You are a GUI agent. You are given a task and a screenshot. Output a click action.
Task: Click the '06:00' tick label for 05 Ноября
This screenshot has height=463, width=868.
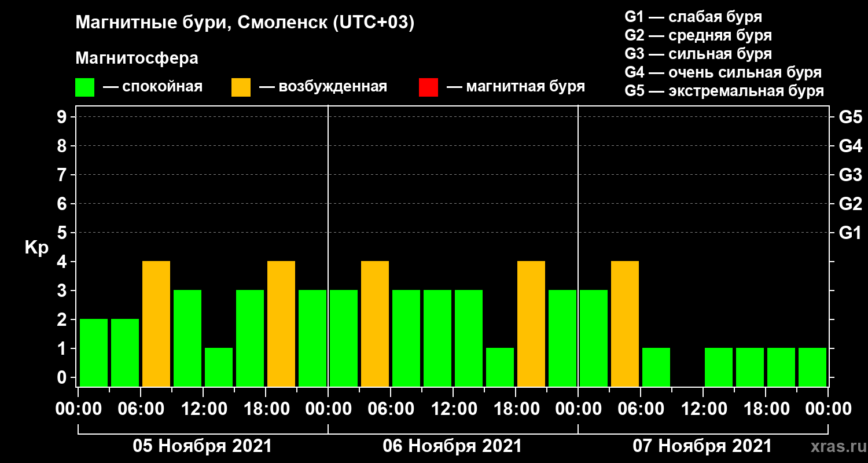140,409
